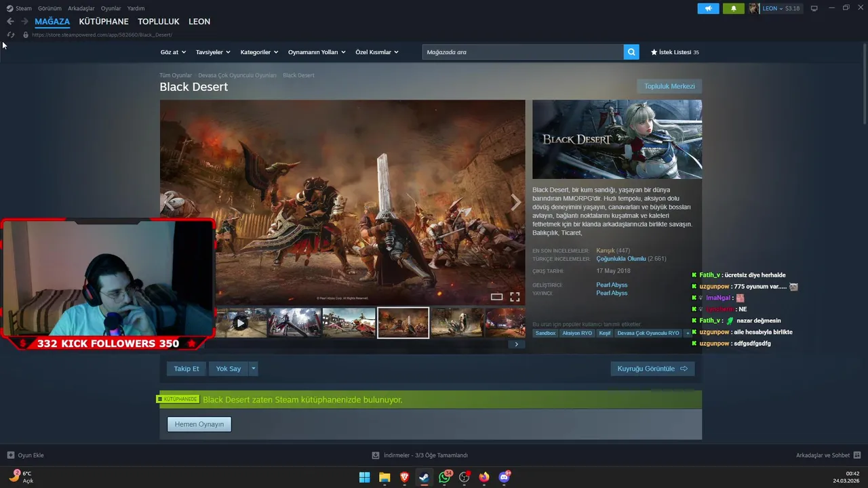This screenshot has width=868, height=488.
Task: Click the store URL address
Action: coord(102,35)
